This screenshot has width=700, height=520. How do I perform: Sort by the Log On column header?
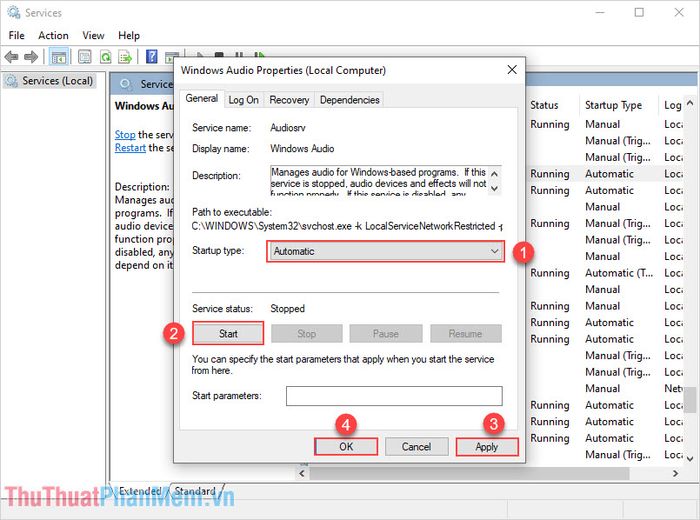(x=672, y=105)
